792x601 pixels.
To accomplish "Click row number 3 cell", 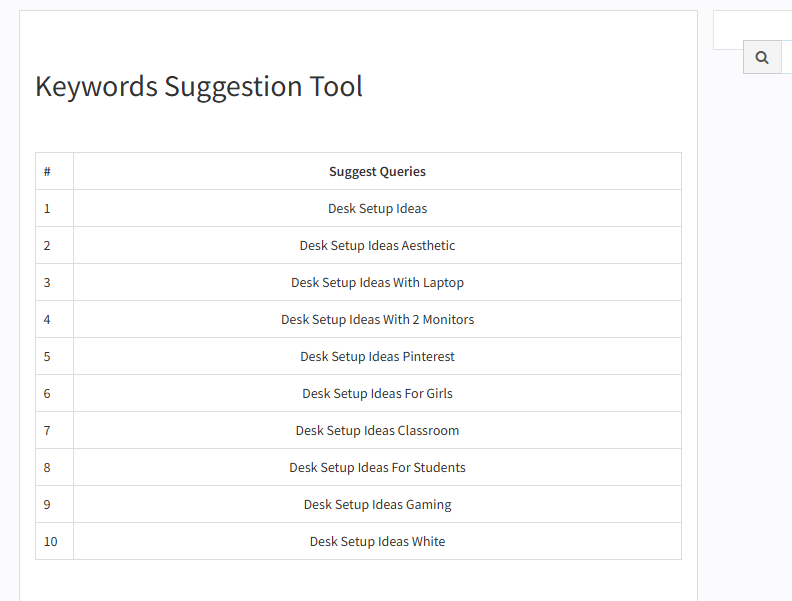I will [x=55, y=282].
